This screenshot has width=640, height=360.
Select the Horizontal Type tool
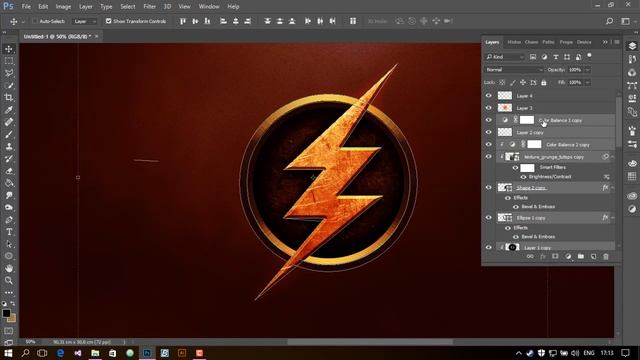click(x=9, y=232)
